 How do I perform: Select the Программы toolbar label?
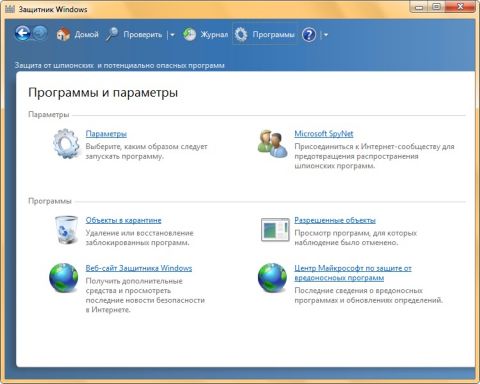(x=273, y=35)
